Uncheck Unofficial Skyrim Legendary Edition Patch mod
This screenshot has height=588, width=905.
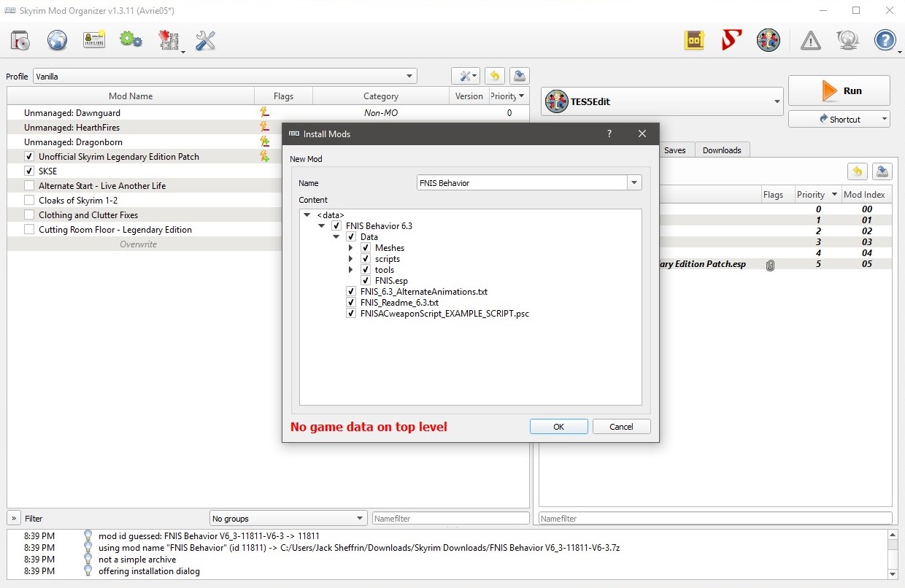pos(29,157)
